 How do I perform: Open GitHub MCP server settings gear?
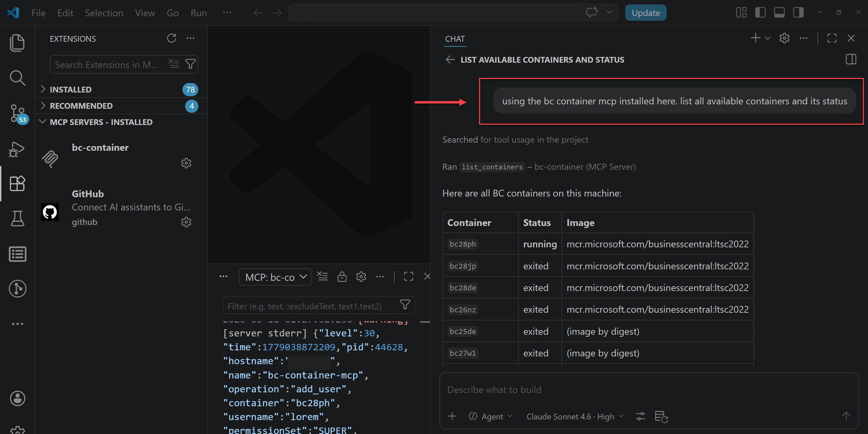pyautogui.click(x=186, y=222)
